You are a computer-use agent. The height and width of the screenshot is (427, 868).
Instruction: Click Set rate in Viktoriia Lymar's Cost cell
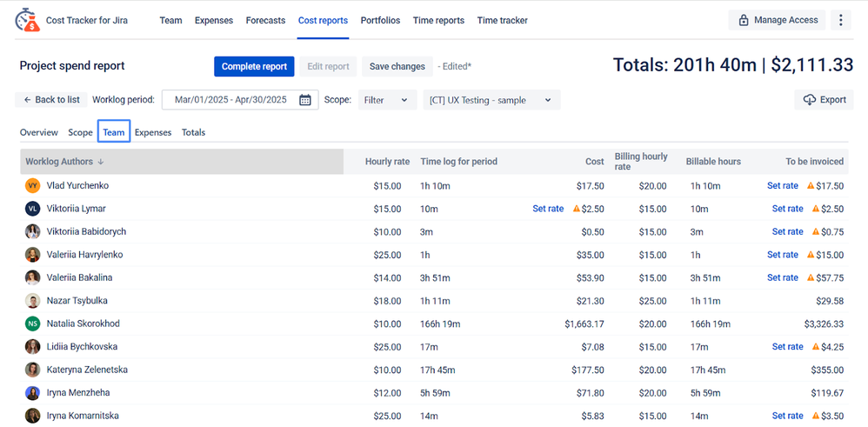548,209
